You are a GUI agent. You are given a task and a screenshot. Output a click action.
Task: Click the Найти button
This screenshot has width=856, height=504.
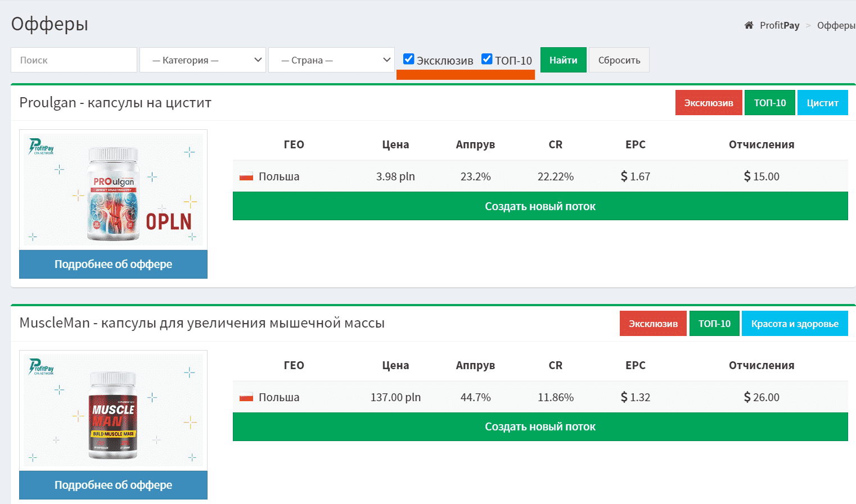[x=564, y=60]
